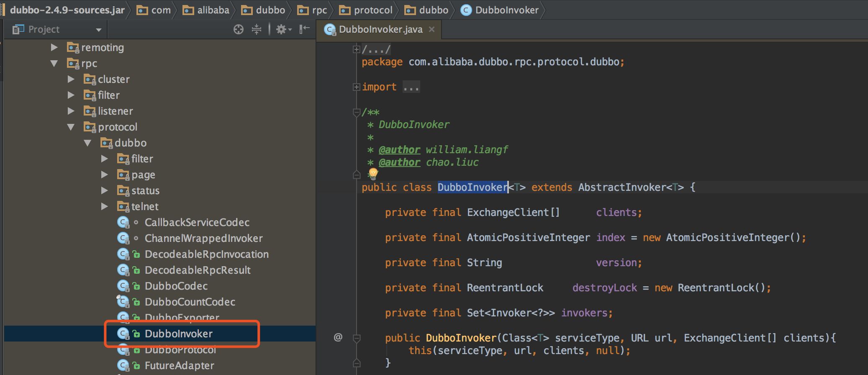Collapse the DubboInvoker constructor fold marker
The width and height of the screenshot is (868, 375).
357,338
